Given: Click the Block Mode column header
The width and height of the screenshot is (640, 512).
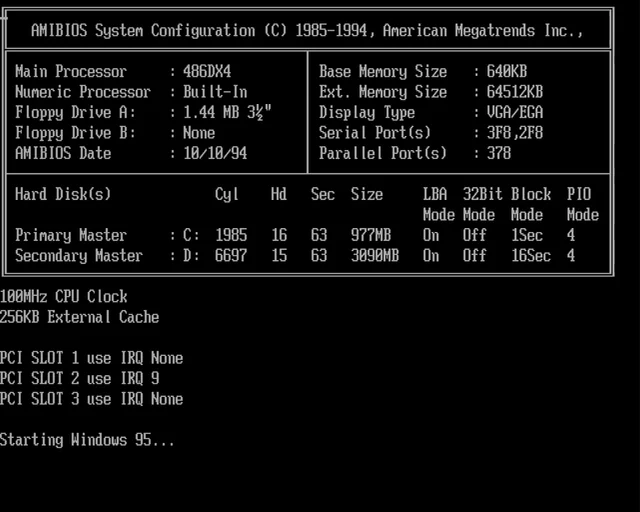Looking at the screenshot, I should [531, 205].
